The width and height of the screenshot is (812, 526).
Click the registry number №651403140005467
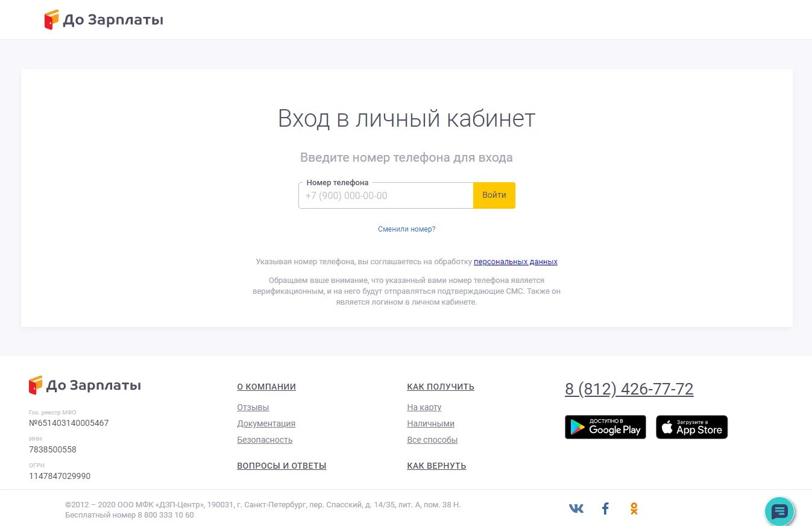coord(69,423)
